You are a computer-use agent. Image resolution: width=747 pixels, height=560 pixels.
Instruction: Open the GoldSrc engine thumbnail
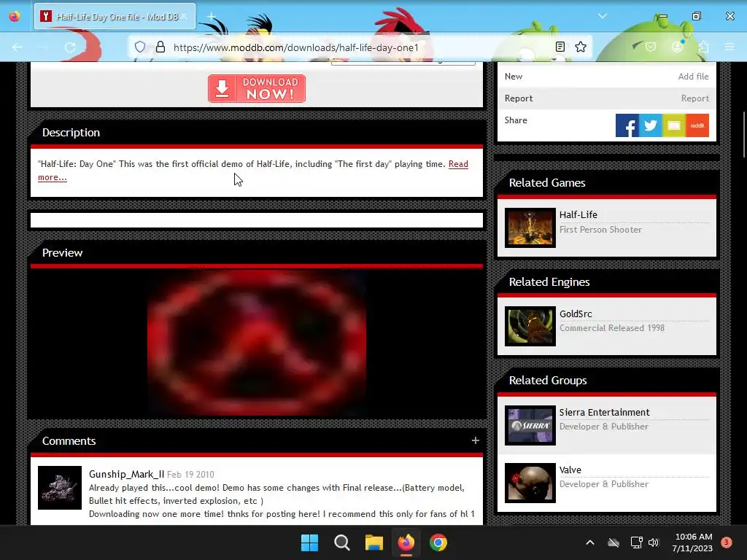[530, 326]
